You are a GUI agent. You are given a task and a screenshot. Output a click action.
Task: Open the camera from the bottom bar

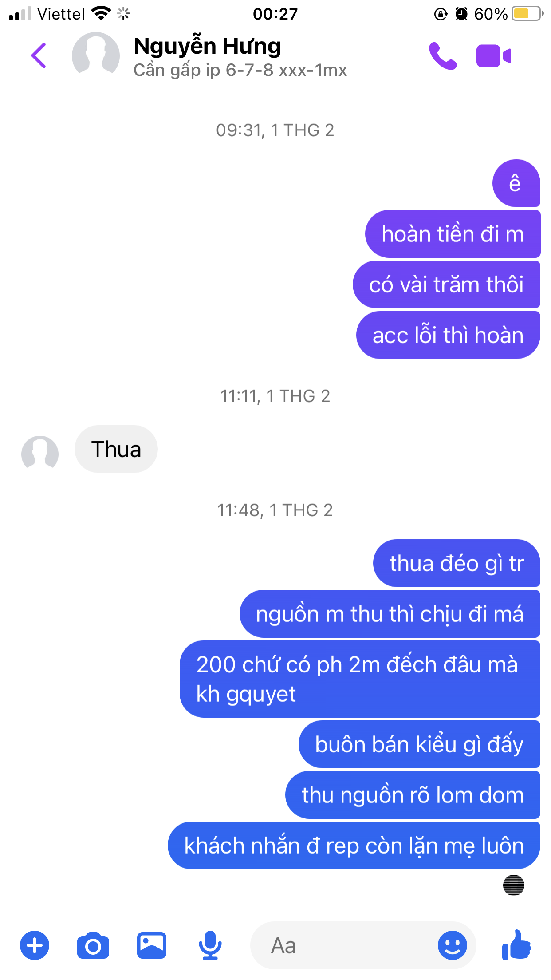(x=93, y=945)
